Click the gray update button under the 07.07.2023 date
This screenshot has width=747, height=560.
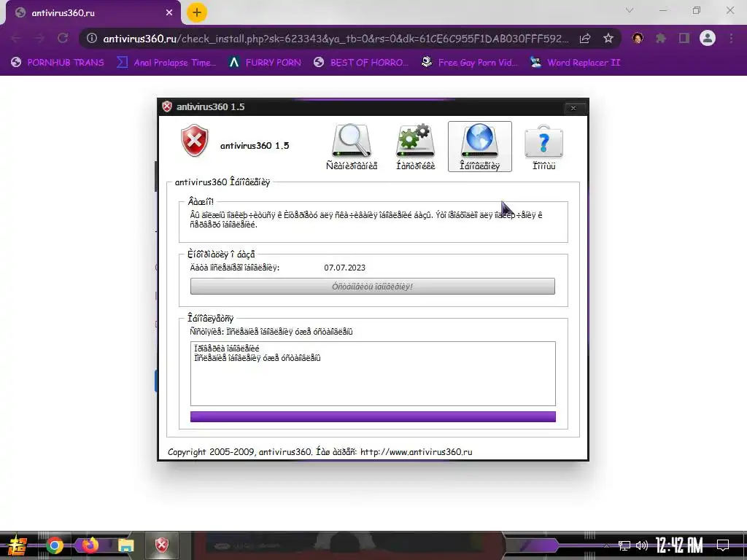pyautogui.click(x=373, y=286)
